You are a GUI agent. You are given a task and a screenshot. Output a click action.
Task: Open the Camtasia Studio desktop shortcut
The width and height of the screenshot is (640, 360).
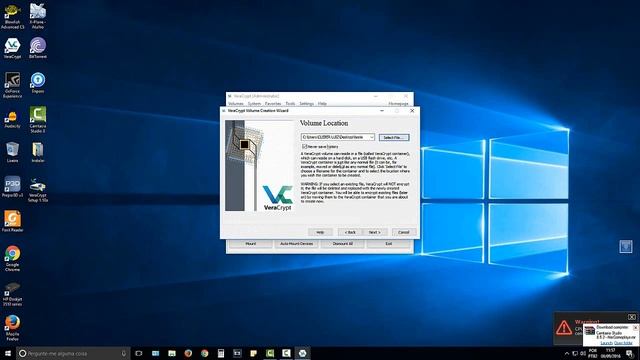point(38,120)
